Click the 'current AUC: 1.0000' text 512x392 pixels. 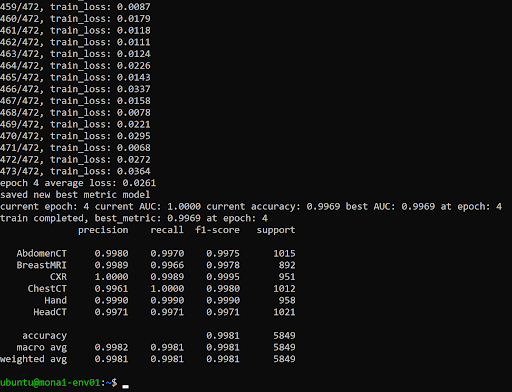click(148, 207)
